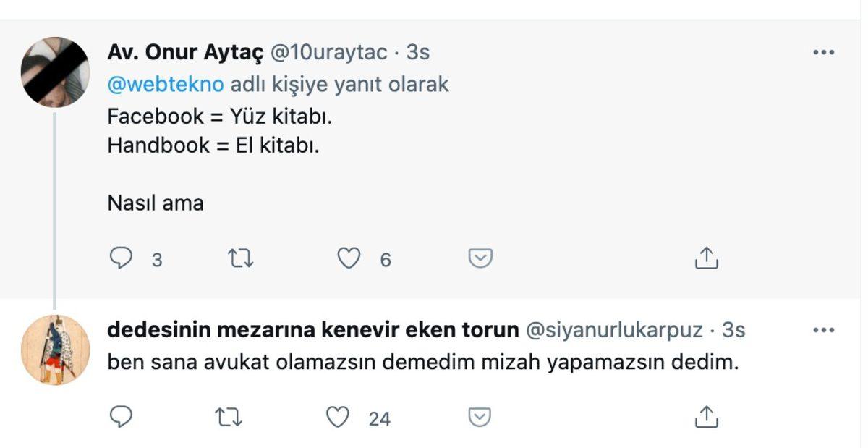Viewport: 868px width, 448px height.
Task: Open the bookmark icon on the first tweet
Action: click(480, 256)
